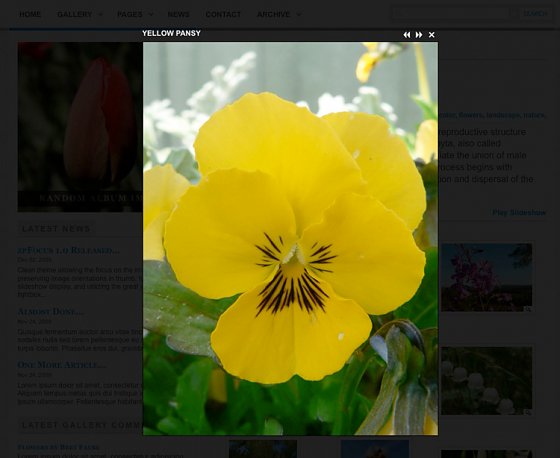
Task: Go to the News page
Action: point(179,14)
